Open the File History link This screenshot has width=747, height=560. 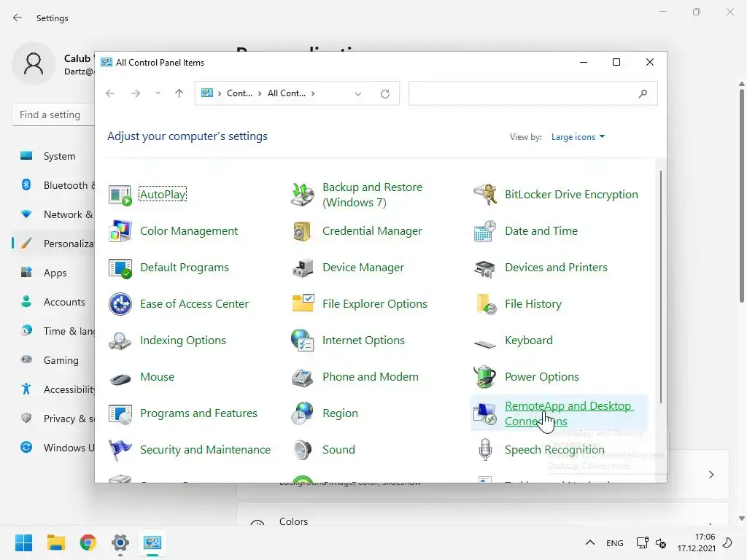[x=533, y=304]
